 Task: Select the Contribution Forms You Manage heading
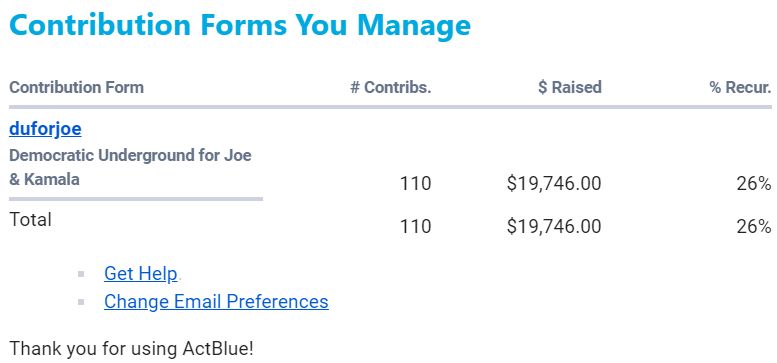240,25
